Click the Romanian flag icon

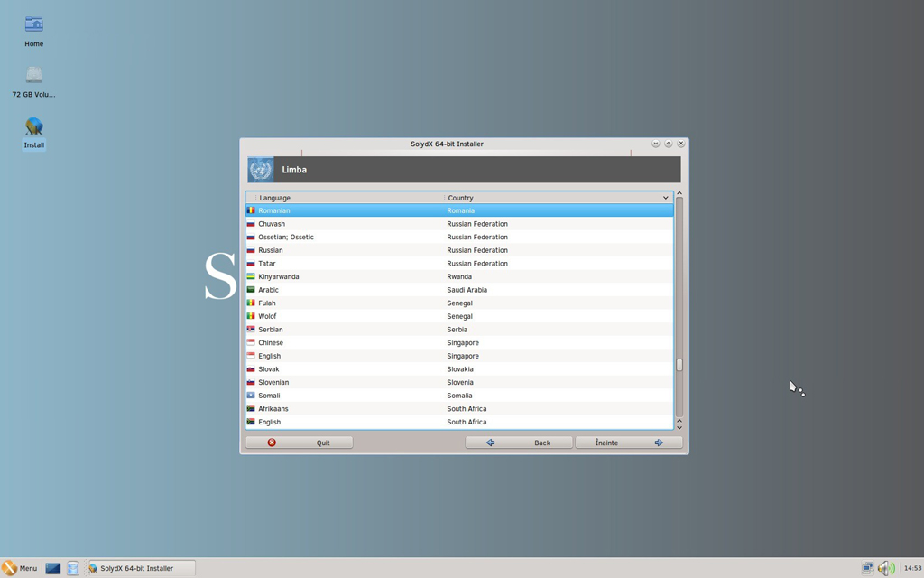point(251,210)
